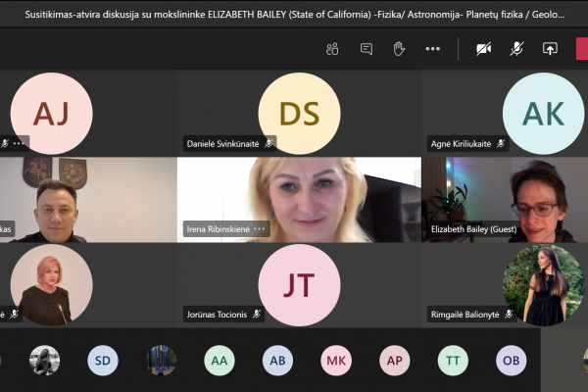This screenshot has width=588, height=392.
Task: Click the name label Agnė Kiriliukaitė
Action: (461, 144)
